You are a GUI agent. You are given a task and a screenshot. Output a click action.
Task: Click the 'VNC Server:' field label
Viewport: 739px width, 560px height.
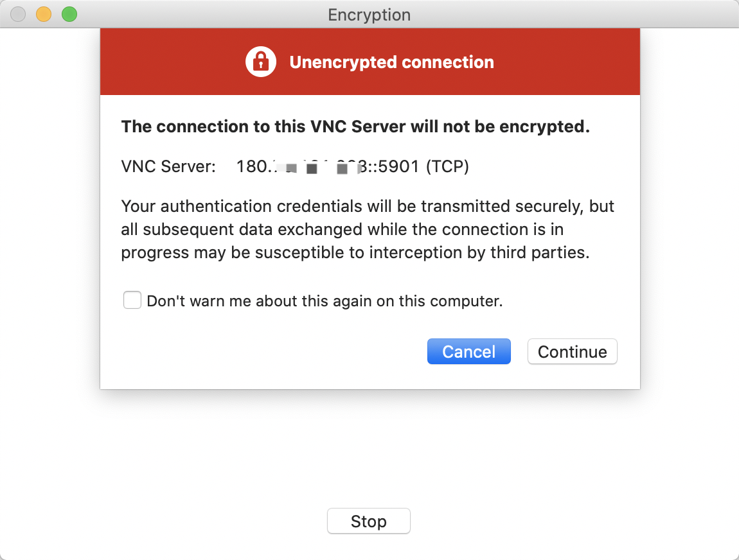click(x=168, y=167)
